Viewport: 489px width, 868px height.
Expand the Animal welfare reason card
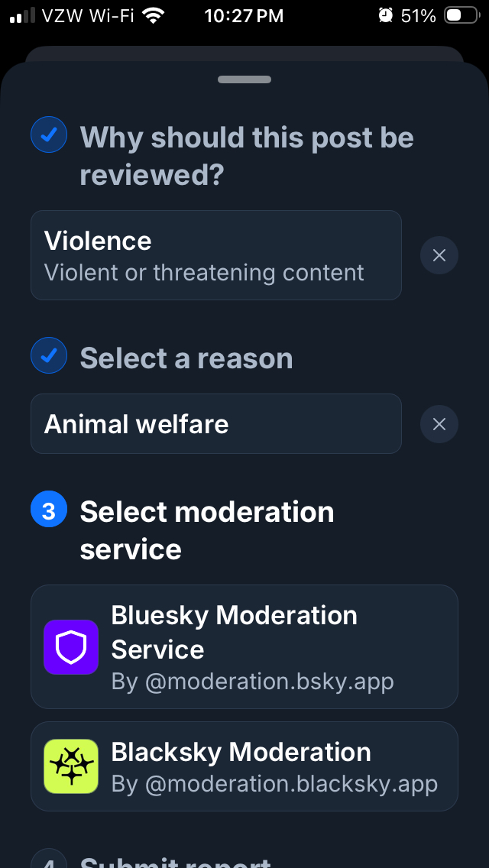pyautogui.click(x=215, y=424)
